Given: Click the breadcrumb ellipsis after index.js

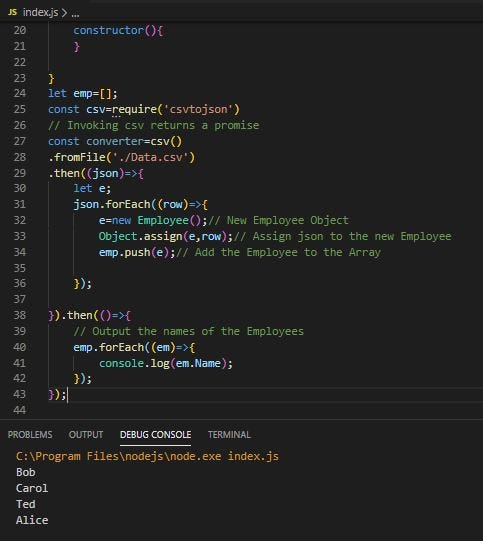Looking at the screenshot, I should tap(75, 14).
